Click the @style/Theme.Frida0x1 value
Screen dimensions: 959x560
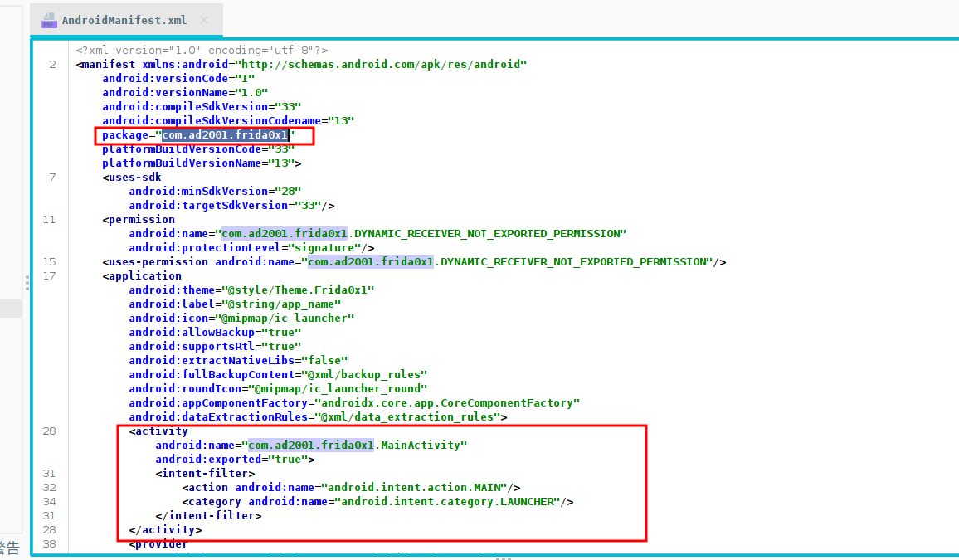(296, 290)
